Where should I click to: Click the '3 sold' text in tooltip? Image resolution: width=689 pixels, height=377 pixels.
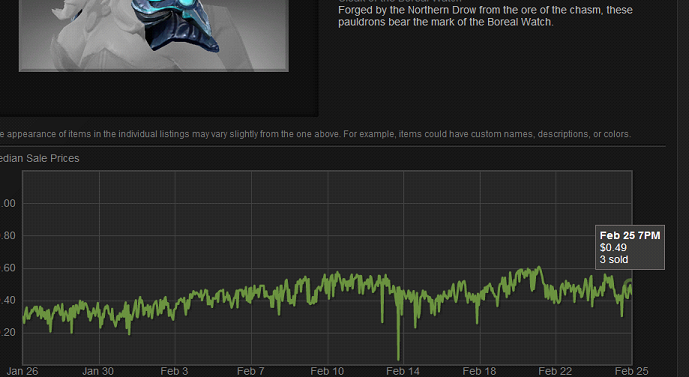pyautogui.click(x=614, y=260)
